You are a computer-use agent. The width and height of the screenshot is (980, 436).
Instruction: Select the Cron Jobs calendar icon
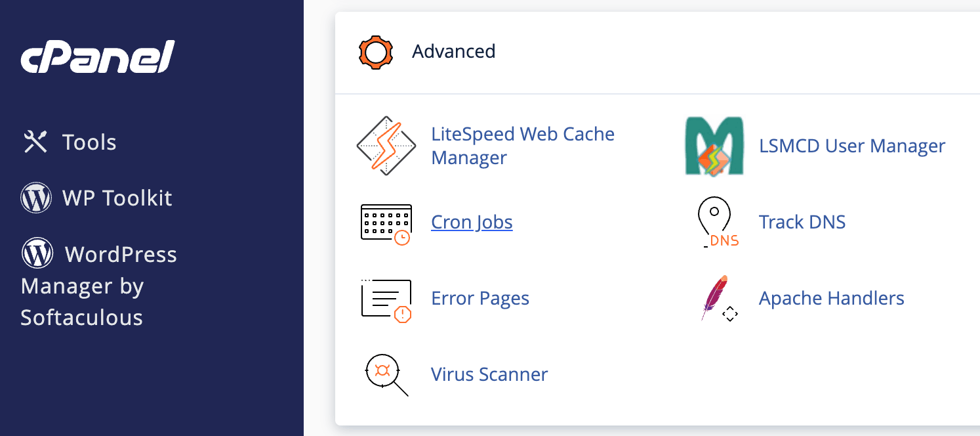386,222
